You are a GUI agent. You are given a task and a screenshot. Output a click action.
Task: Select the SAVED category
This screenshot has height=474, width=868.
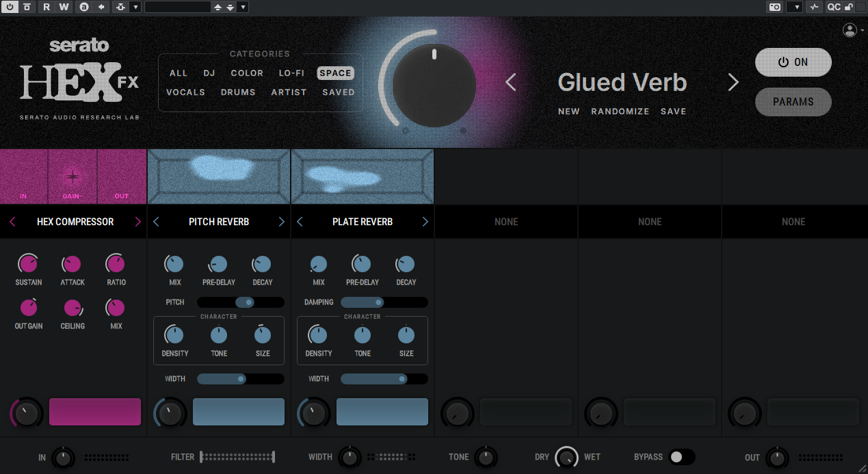[x=339, y=92]
